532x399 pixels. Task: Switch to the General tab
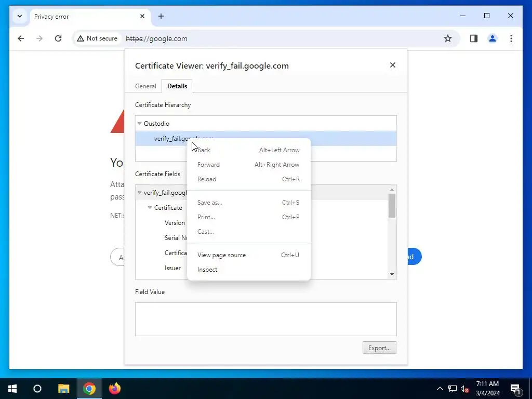point(145,86)
